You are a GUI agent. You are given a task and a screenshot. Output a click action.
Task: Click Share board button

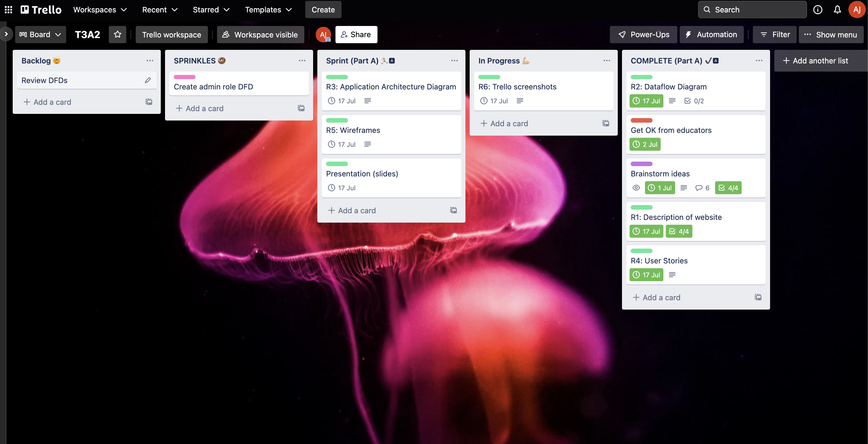pyautogui.click(x=360, y=34)
